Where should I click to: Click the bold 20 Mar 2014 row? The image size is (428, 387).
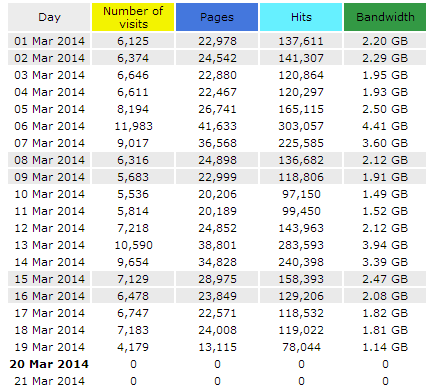pos(217,364)
